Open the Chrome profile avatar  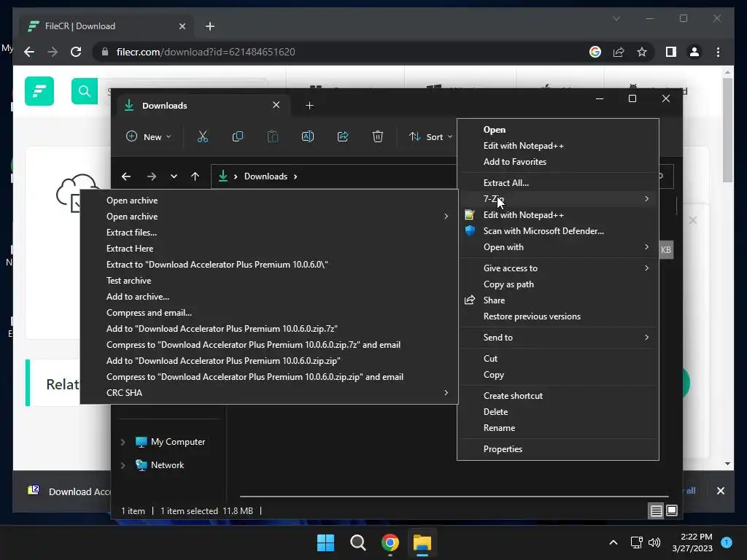pos(694,52)
